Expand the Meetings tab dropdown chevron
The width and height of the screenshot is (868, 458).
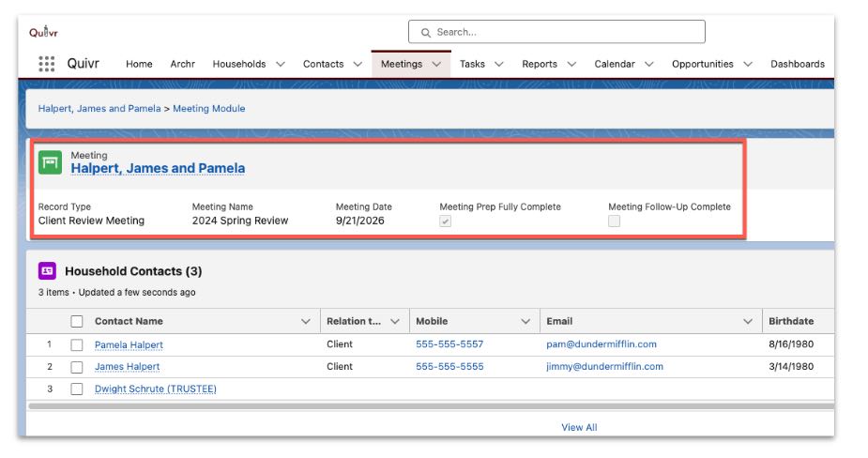(x=436, y=64)
